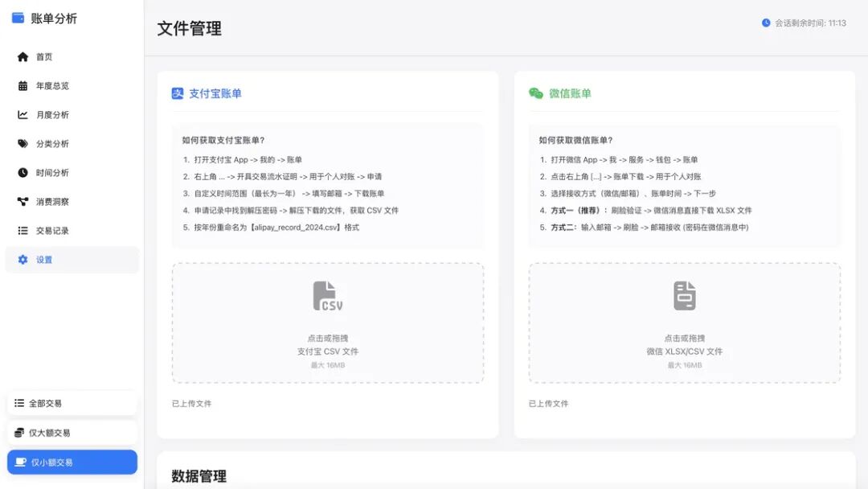
Task: Click the 文件管理 page heading
Action: [x=190, y=28]
